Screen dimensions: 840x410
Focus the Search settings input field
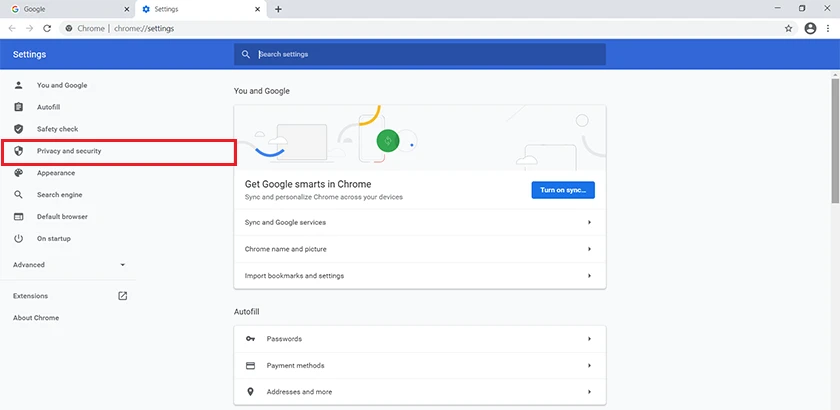click(x=431, y=54)
